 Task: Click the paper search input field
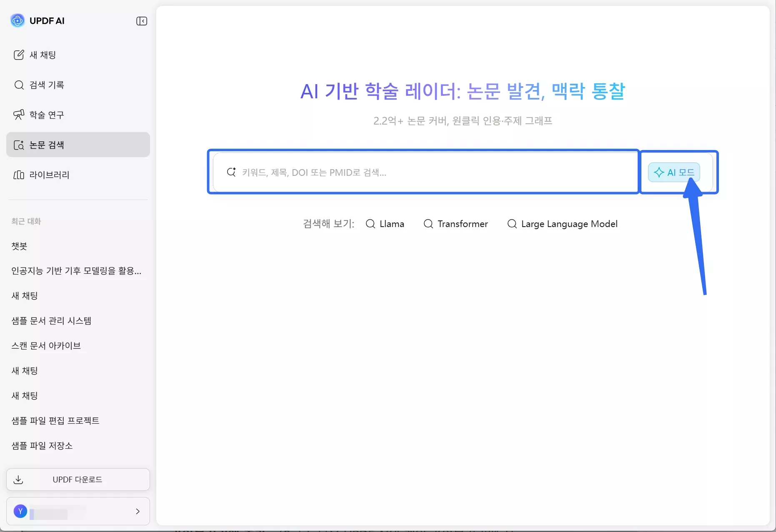[x=417, y=172]
